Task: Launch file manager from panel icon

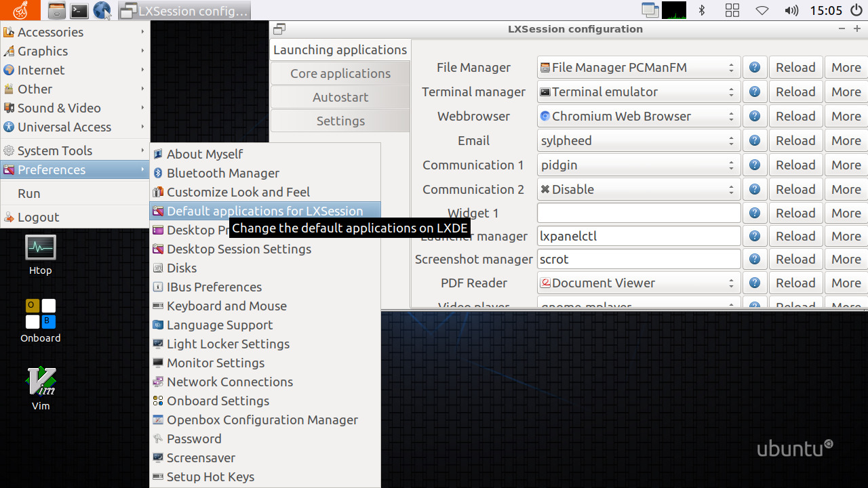Action: click(x=57, y=10)
